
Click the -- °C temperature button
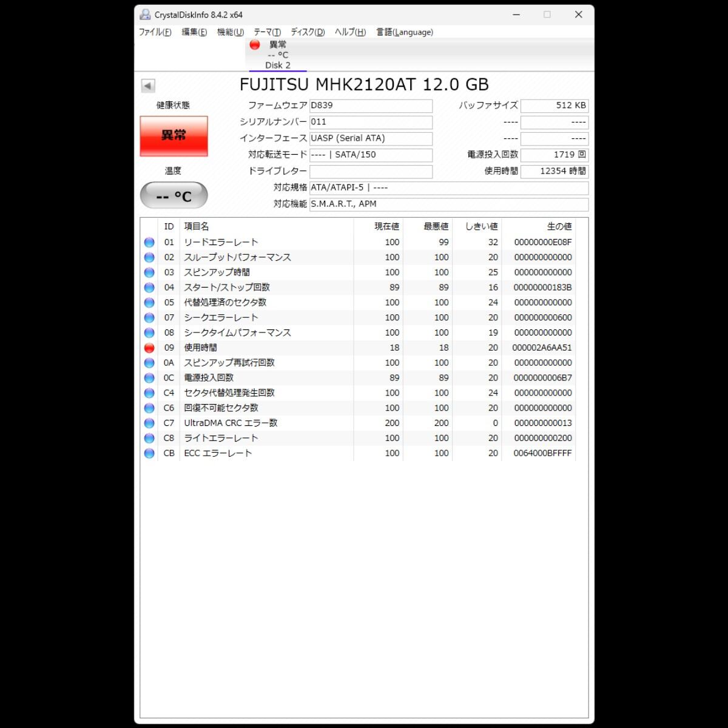point(174,196)
